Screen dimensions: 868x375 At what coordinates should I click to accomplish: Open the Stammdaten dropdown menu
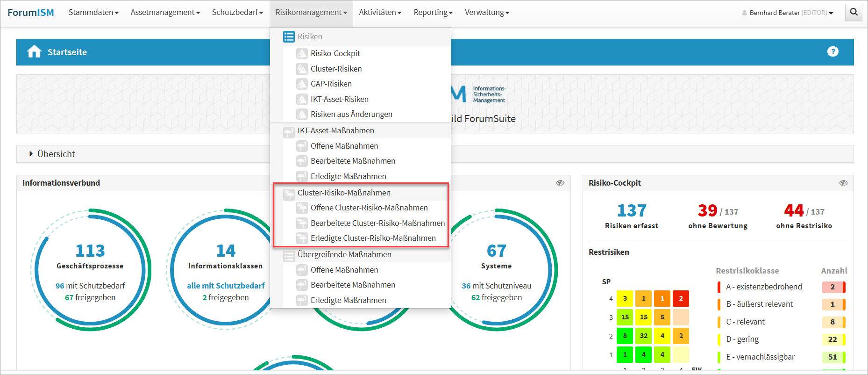pos(93,13)
